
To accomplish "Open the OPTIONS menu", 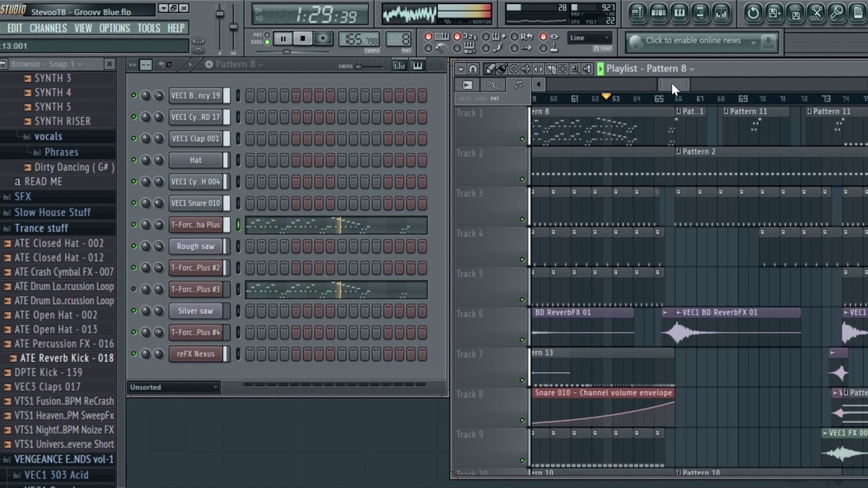I will (x=115, y=28).
